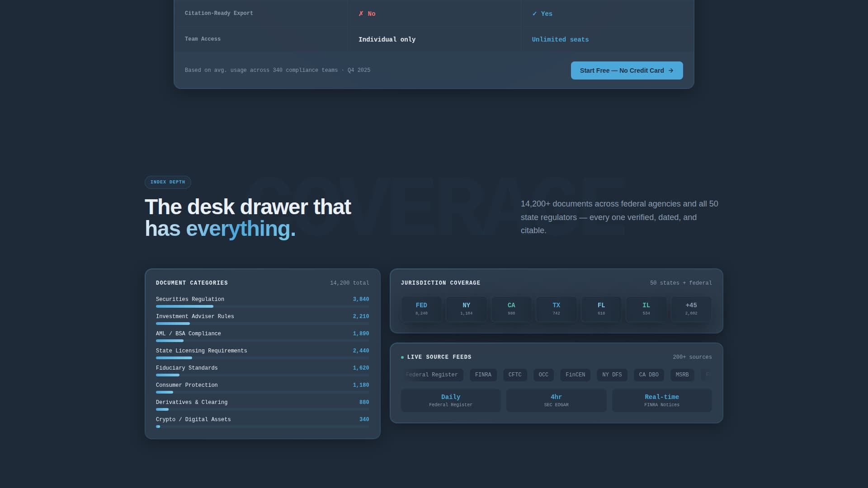Click the JURISDICTION COVERAGE heading
Screen dimensions: 868x488
click(440, 283)
